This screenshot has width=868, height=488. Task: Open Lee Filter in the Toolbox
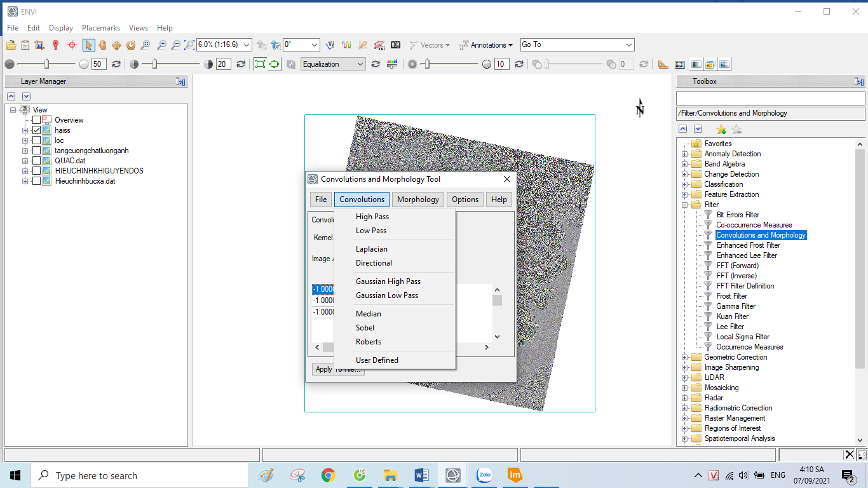pyautogui.click(x=730, y=327)
